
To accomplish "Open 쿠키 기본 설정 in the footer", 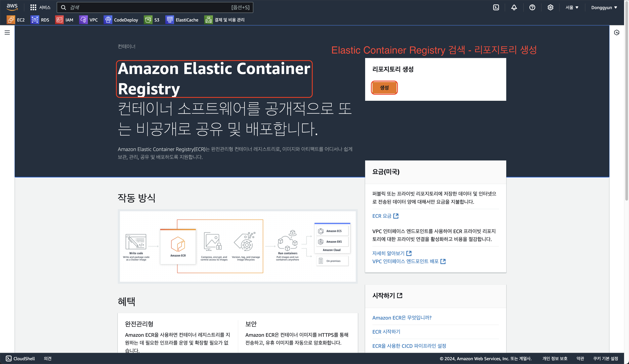I will point(605,359).
